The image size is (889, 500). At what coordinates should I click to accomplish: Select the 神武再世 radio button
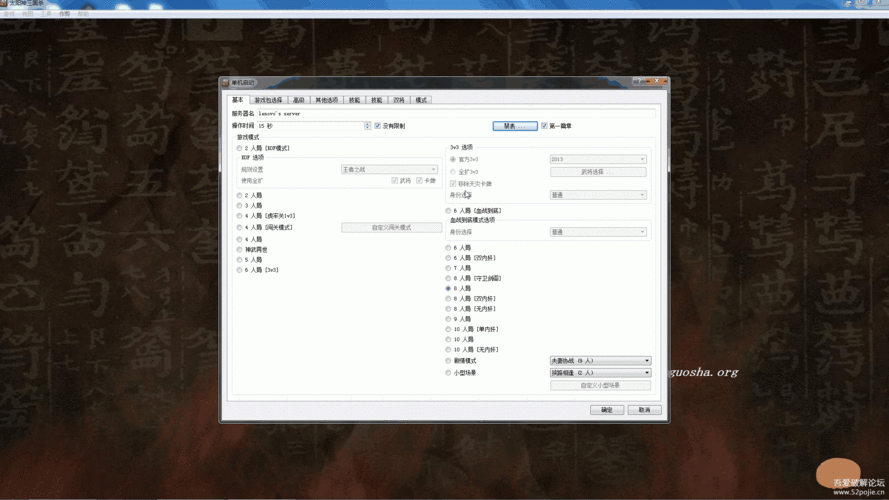(239, 249)
